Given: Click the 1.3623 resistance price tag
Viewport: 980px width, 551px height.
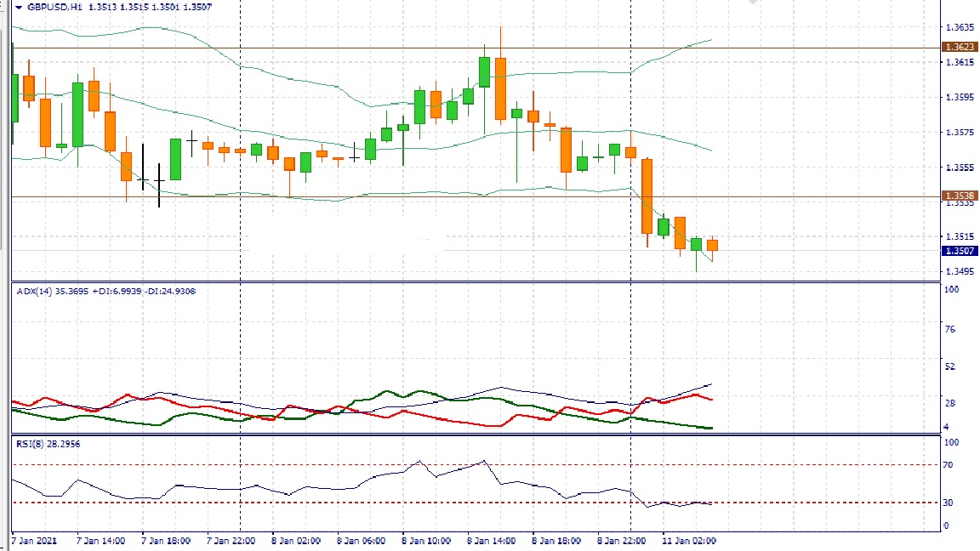Looking at the screenshot, I should [x=958, y=48].
